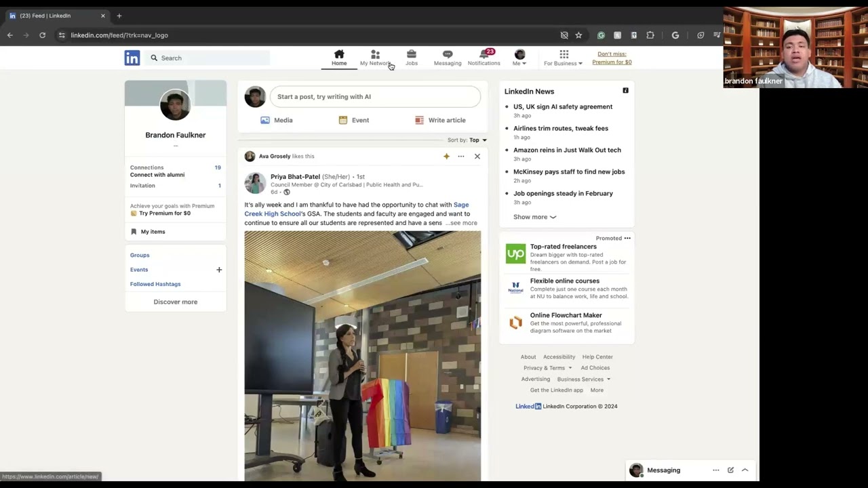This screenshot has height=488, width=868.
Task: Click Start a post input box
Action: tap(375, 97)
